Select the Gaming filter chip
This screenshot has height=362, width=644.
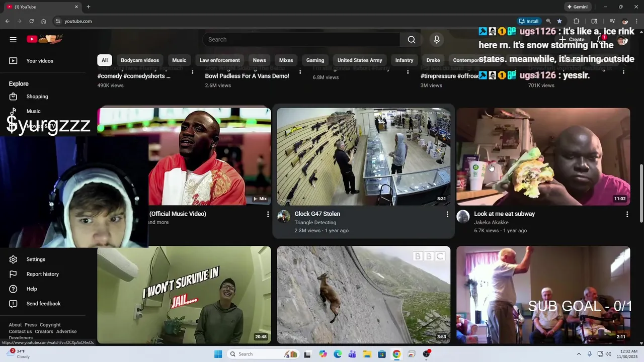pyautogui.click(x=315, y=60)
